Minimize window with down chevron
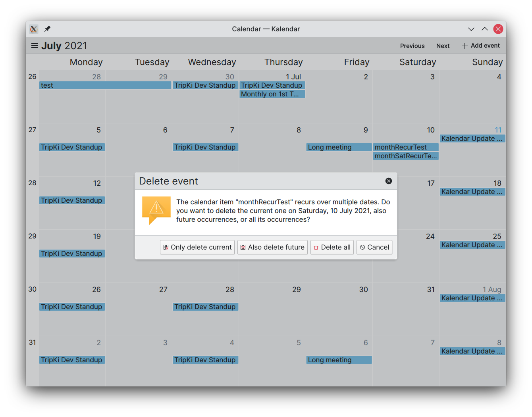The image size is (532, 417). coord(471,29)
